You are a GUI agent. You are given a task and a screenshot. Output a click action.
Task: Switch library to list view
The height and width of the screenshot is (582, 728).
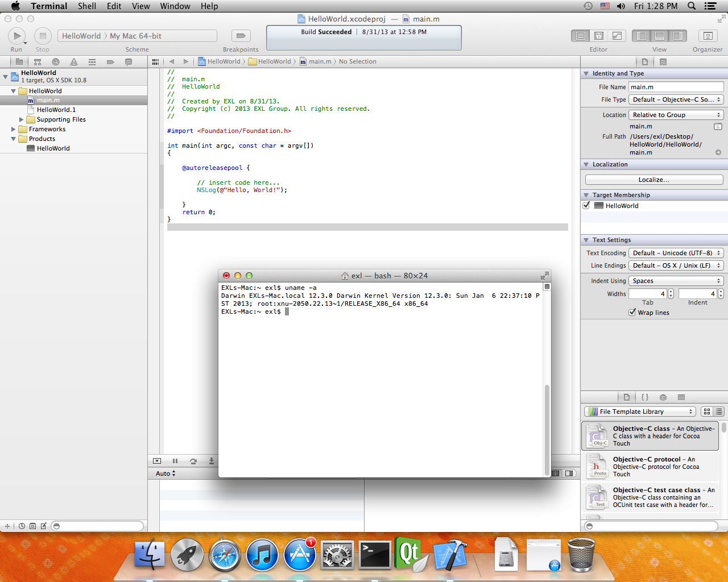[x=719, y=411]
